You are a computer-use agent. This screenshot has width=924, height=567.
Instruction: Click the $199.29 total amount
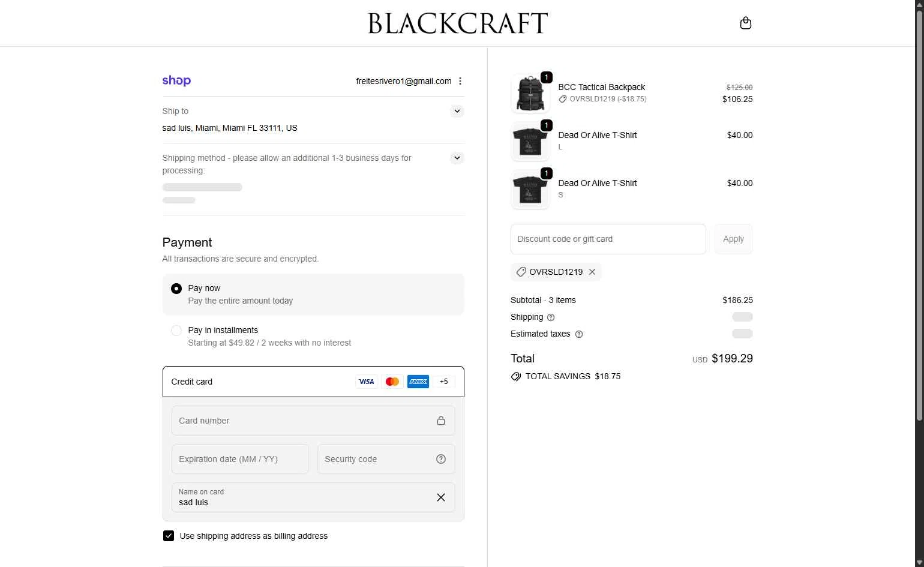click(x=732, y=358)
